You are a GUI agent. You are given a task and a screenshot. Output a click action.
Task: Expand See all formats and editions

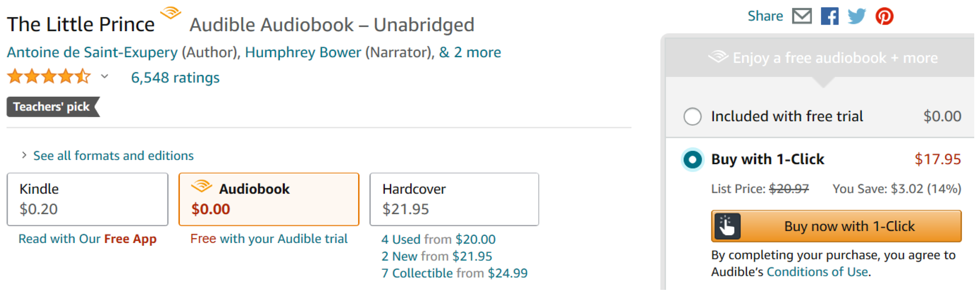click(x=113, y=156)
